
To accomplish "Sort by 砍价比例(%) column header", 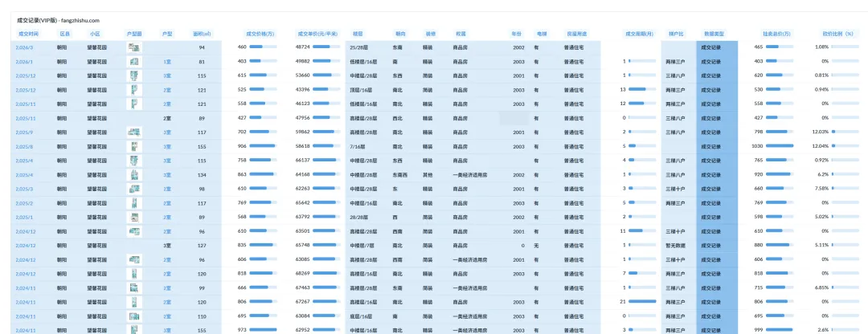I will [x=837, y=34].
